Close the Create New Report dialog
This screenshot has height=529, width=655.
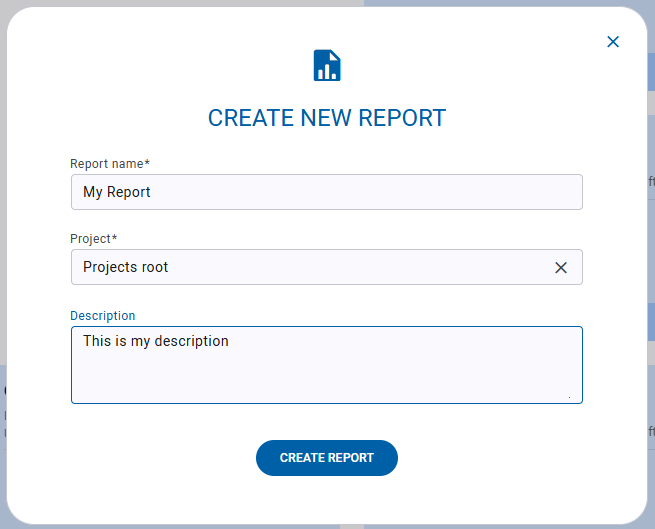coord(613,42)
